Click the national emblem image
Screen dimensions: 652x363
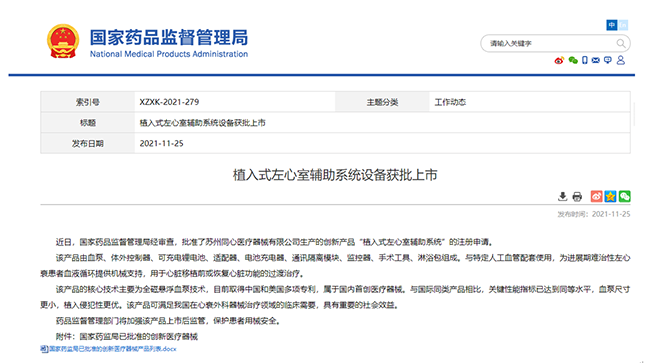63,41
